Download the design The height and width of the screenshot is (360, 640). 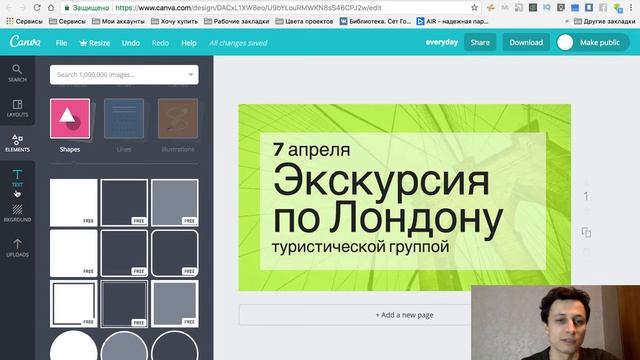[526, 42]
